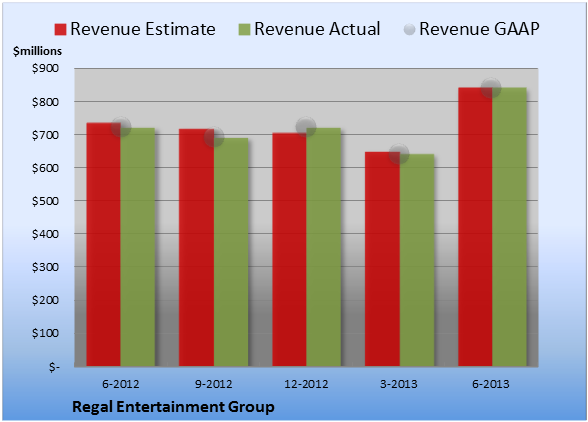Viewport: 588px width, 422px height.
Task: Click the 6-2013 quarter label
Action: click(x=491, y=384)
